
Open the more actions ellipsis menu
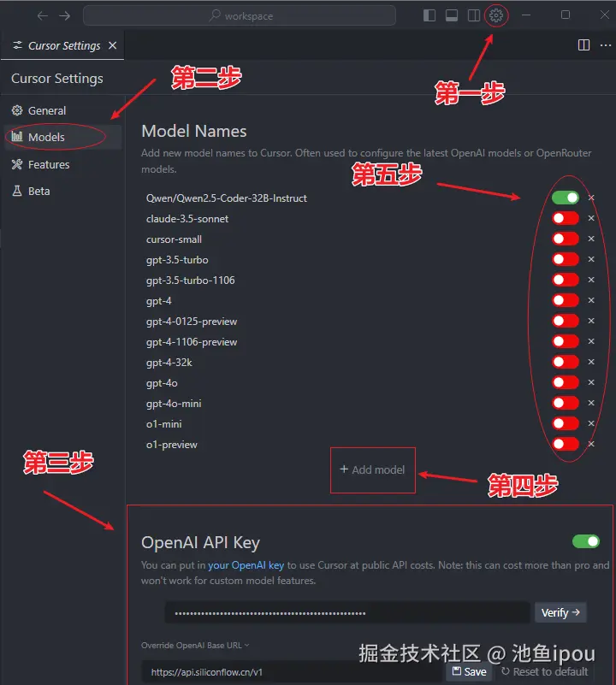click(606, 45)
